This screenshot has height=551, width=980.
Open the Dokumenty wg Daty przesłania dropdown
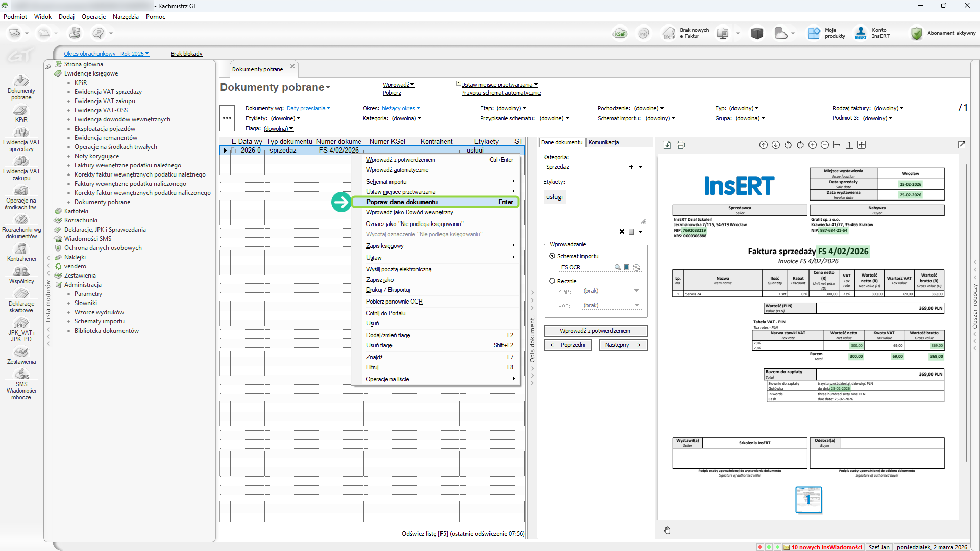(308, 108)
